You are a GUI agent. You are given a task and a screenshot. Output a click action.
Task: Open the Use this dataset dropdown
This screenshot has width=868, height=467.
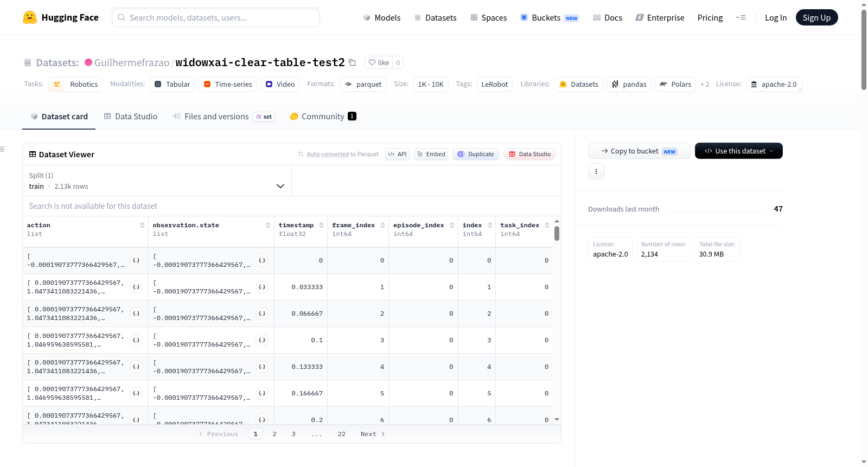coord(739,151)
